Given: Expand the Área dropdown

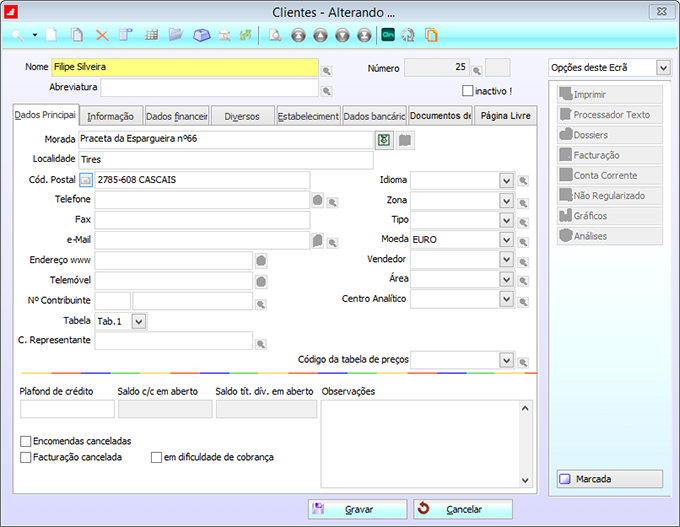Looking at the screenshot, I should pos(507,279).
